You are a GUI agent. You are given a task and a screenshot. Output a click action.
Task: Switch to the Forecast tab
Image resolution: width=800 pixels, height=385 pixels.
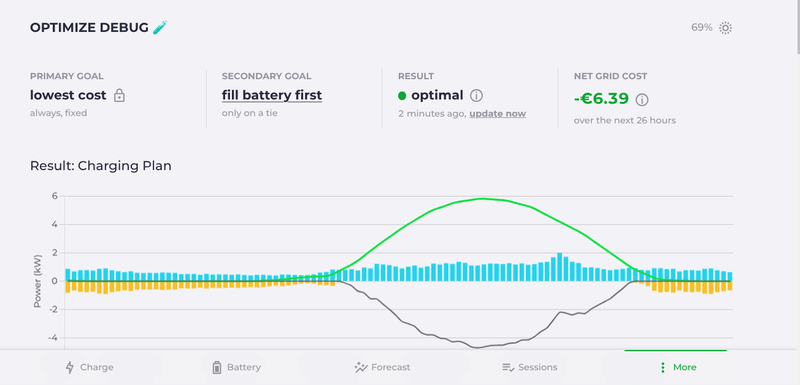tap(382, 367)
